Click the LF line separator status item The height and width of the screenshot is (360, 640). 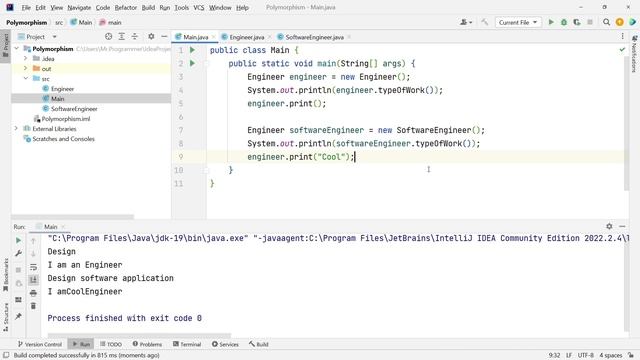tap(569, 355)
